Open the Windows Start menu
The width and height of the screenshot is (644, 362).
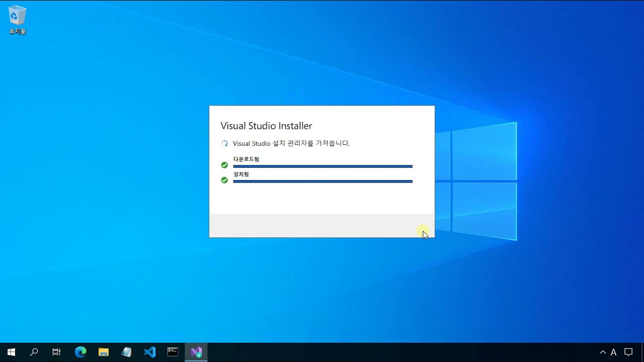(x=11, y=352)
